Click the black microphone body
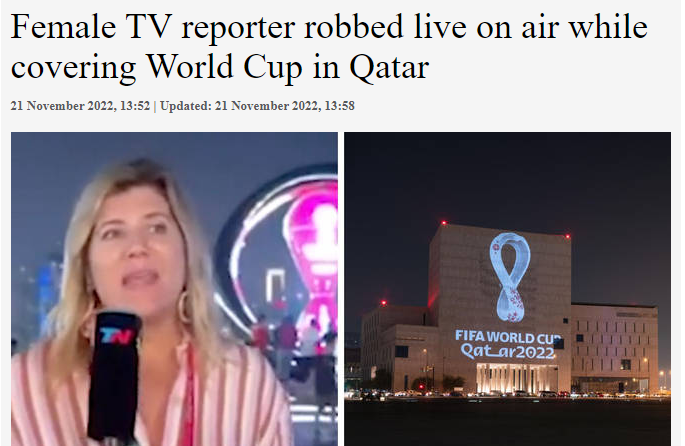 click(114, 377)
